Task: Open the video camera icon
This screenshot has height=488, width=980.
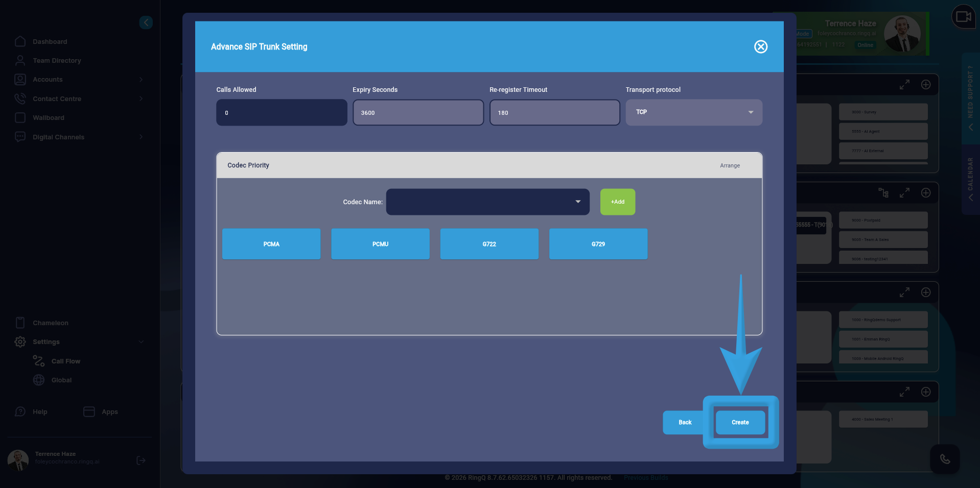Action: tap(963, 17)
